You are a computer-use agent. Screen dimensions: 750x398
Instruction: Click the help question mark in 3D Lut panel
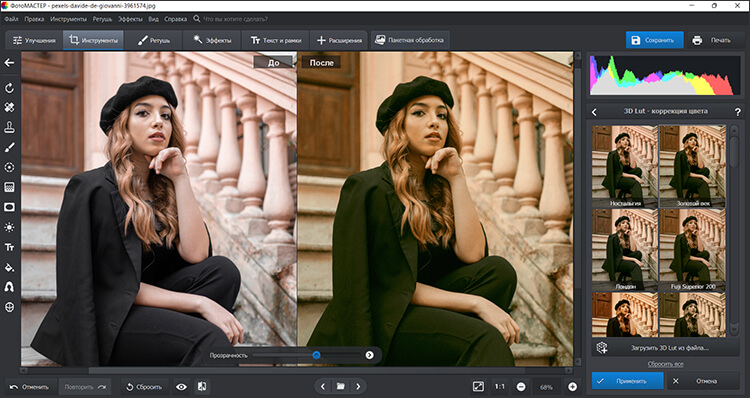click(738, 112)
